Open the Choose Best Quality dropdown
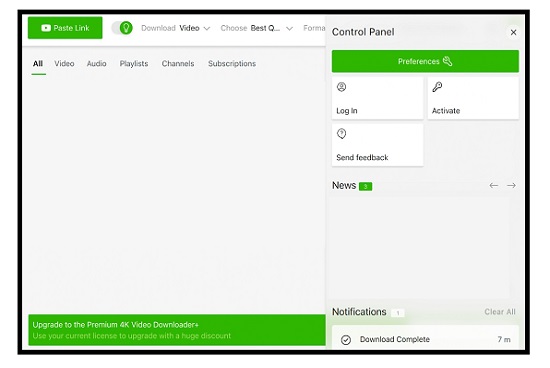Image resolution: width=550 pixels, height=368 pixels. pyautogui.click(x=256, y=28)
